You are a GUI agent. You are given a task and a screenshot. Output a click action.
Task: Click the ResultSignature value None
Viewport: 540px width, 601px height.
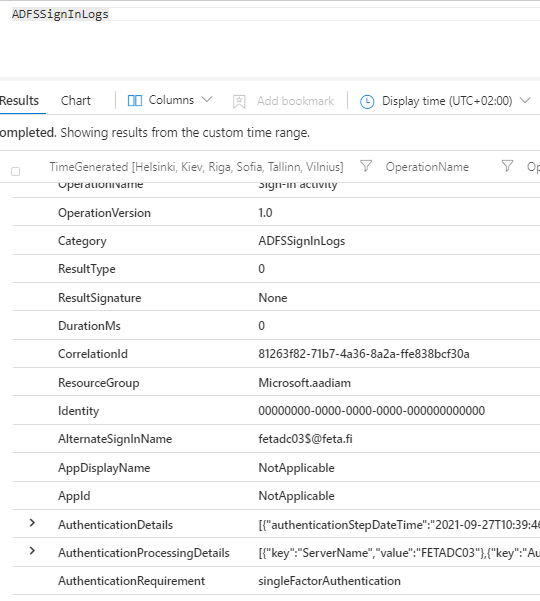(x=273, y=298)
